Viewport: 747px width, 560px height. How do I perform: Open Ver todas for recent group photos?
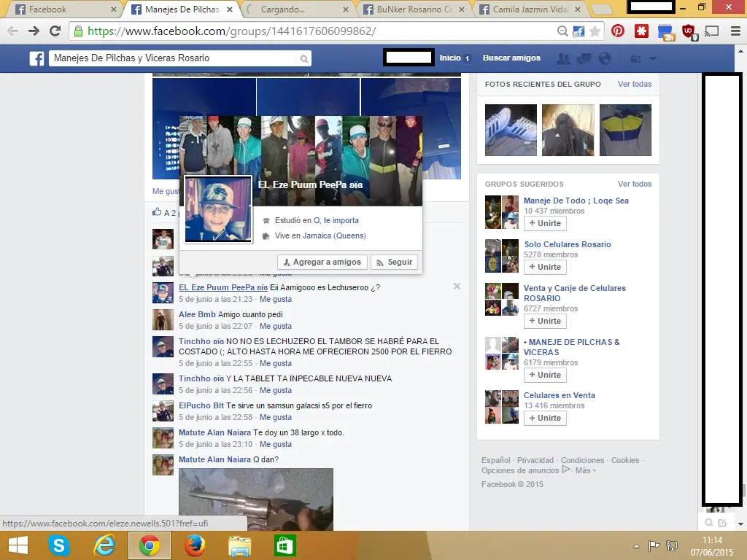tap(634, 84)
